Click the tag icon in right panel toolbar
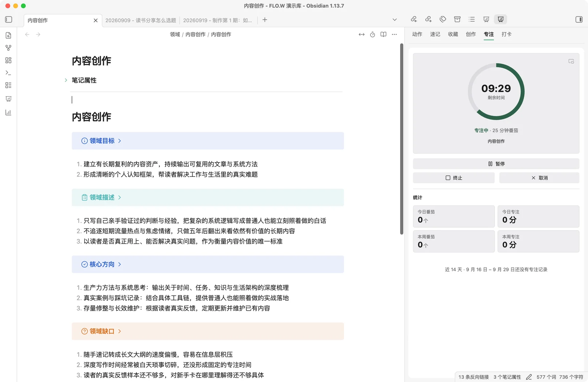Image resolution: width=588 pixels, height=382 pixels. pyautogui.click(x=443, y=19)
